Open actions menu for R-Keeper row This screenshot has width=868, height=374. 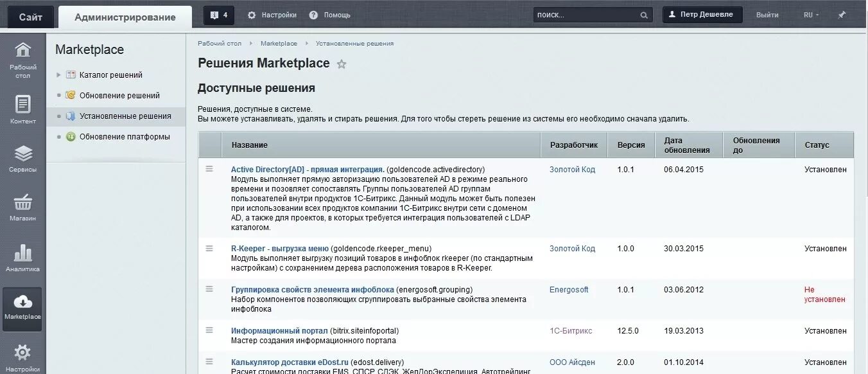[x=209, y=248]
